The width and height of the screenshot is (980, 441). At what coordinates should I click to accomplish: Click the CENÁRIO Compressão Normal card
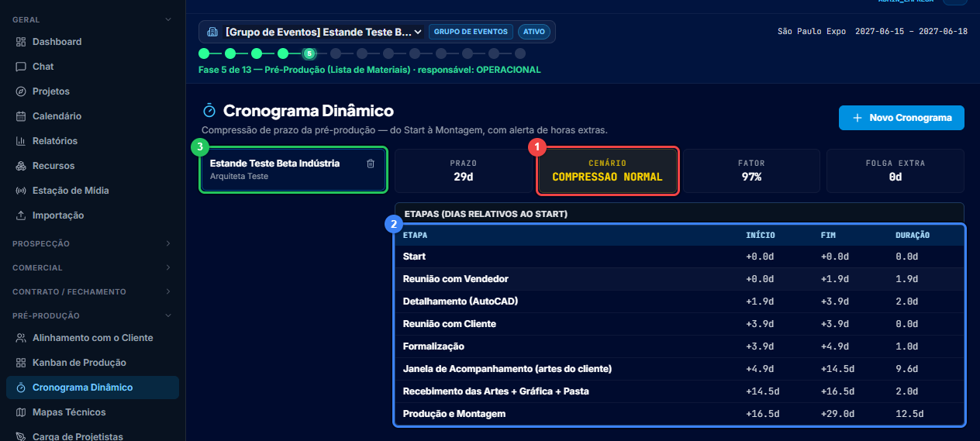tap(607, 171)
